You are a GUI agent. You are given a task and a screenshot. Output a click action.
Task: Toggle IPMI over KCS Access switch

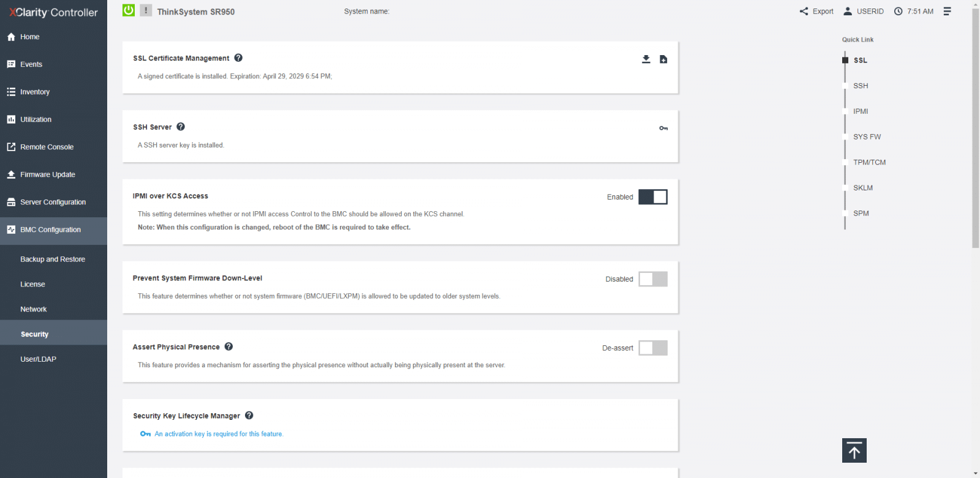[653, 196]
